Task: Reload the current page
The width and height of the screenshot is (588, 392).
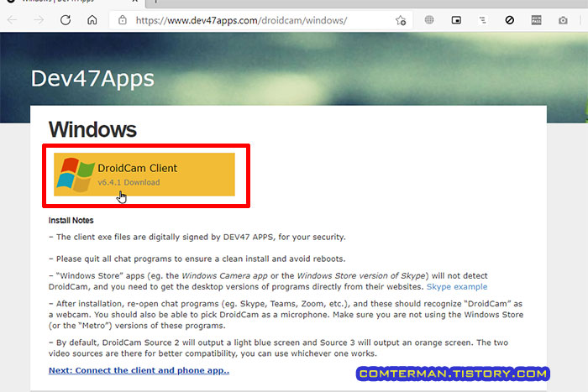Action: tap(66, 20)
